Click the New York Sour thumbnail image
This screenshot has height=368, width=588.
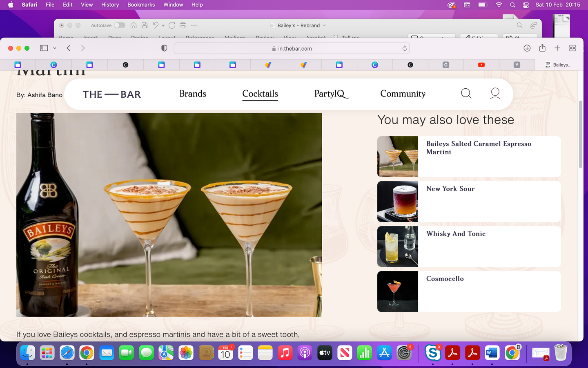(x=398, y=202)
